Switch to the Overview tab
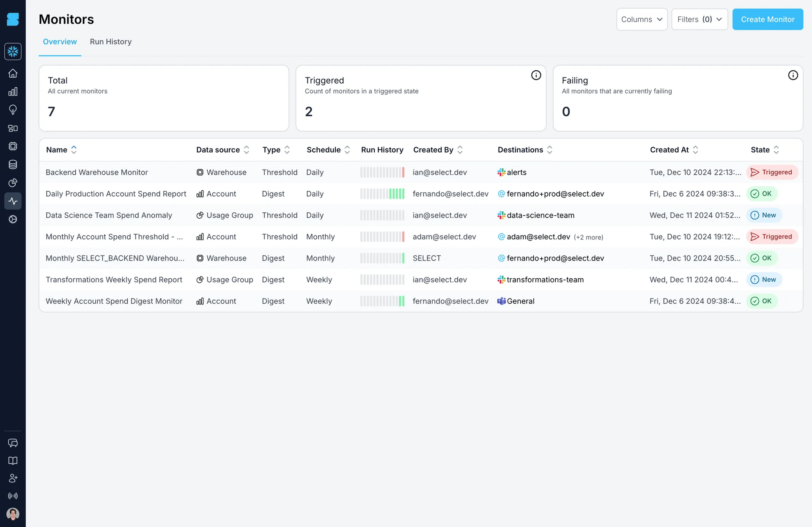Screen dimensions: 812x527 [60, 42]
